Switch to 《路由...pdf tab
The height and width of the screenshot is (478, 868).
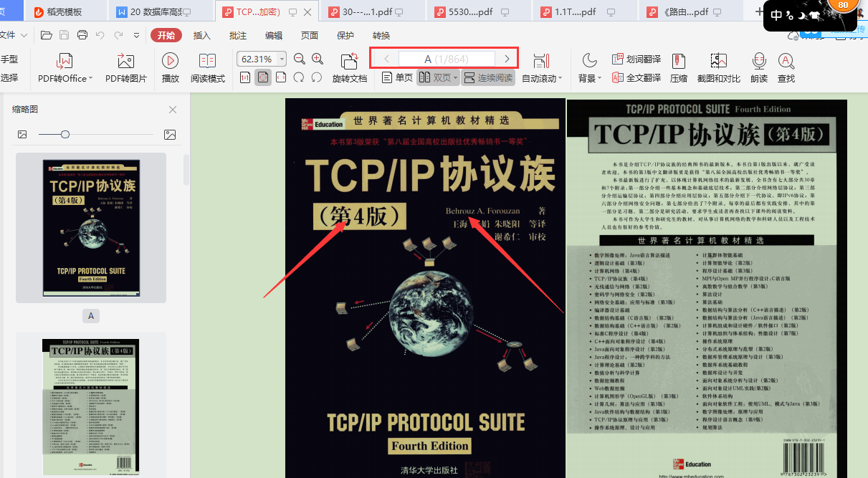[x=692, y=12]
